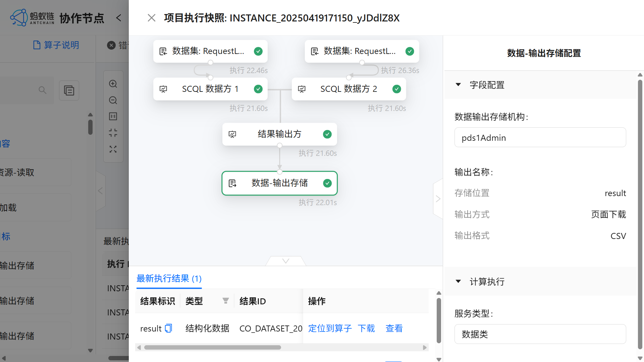This screenshot has width=644, height=362.
Task: Click the list view icon beside search
Action: coord(69,90)
